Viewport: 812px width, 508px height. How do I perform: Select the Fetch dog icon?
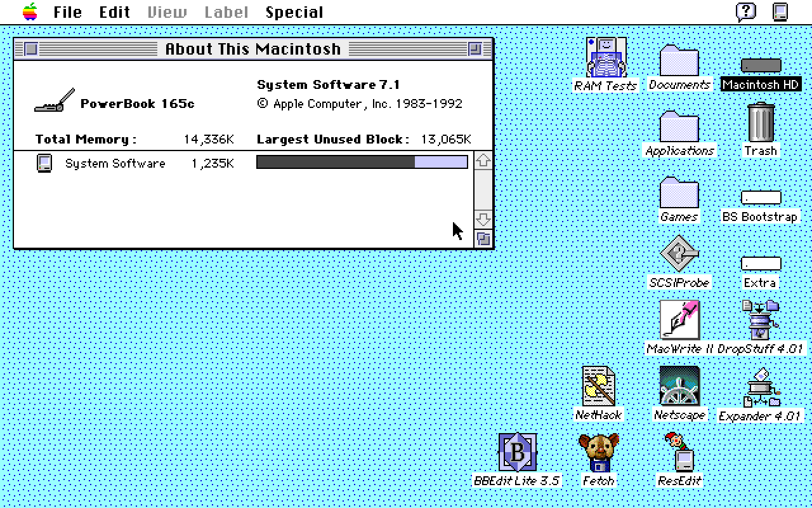(x=599, y=452)
